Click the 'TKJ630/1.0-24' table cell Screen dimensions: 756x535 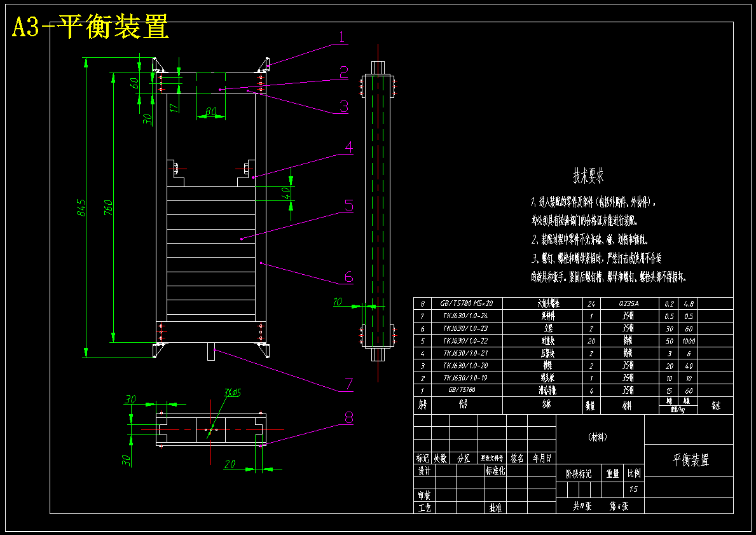(x=465, y=316)
